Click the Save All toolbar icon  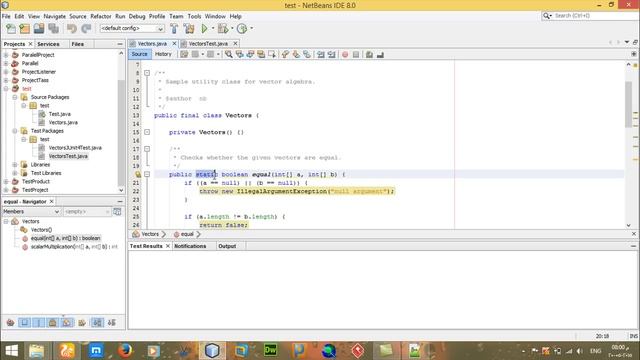click(x=53, y=29)
